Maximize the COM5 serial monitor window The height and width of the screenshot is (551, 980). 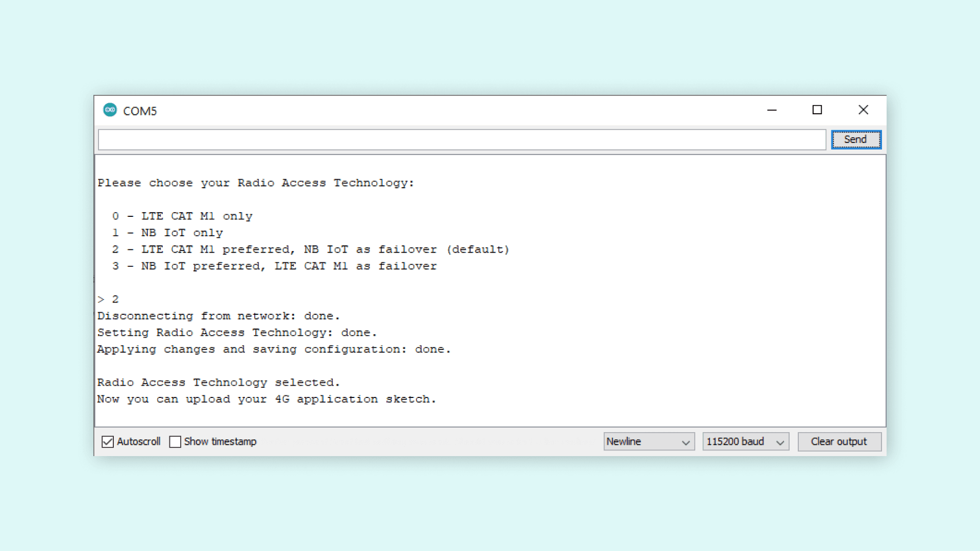[817, 110]
